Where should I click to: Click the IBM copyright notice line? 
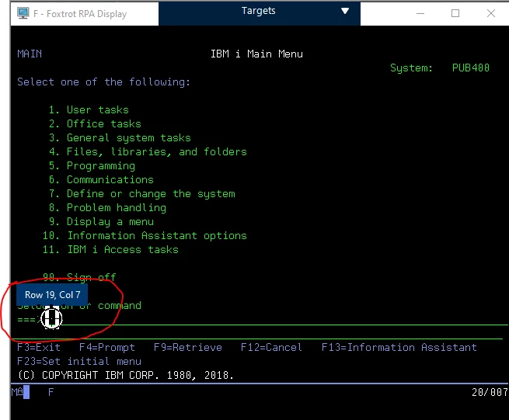126,375
